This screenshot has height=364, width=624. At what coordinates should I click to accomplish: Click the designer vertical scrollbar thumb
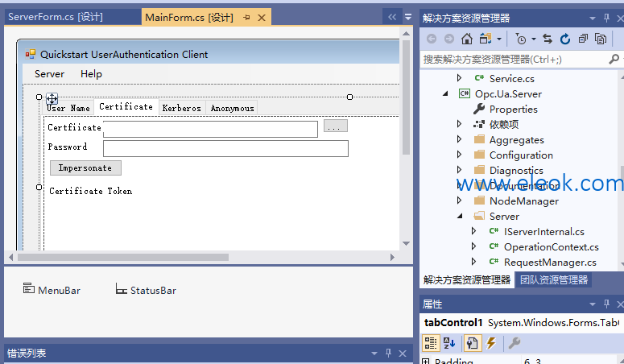406,97
